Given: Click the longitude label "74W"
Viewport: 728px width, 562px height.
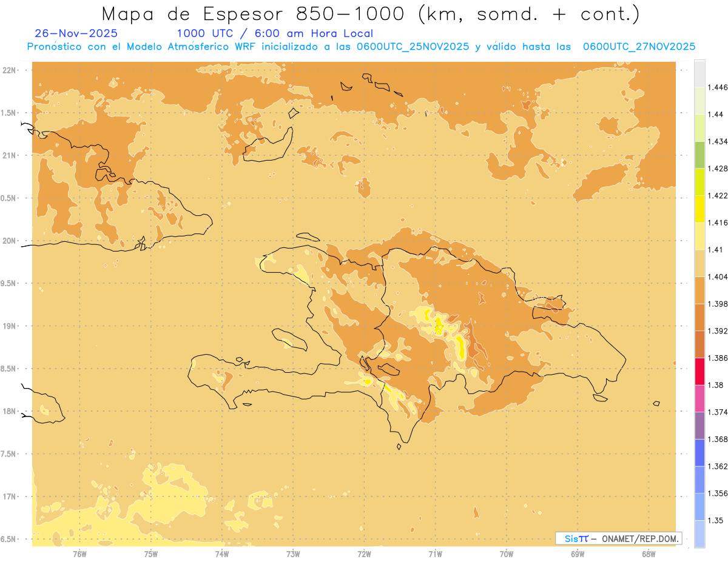Looking at the screenshot, I should point(222,554).
